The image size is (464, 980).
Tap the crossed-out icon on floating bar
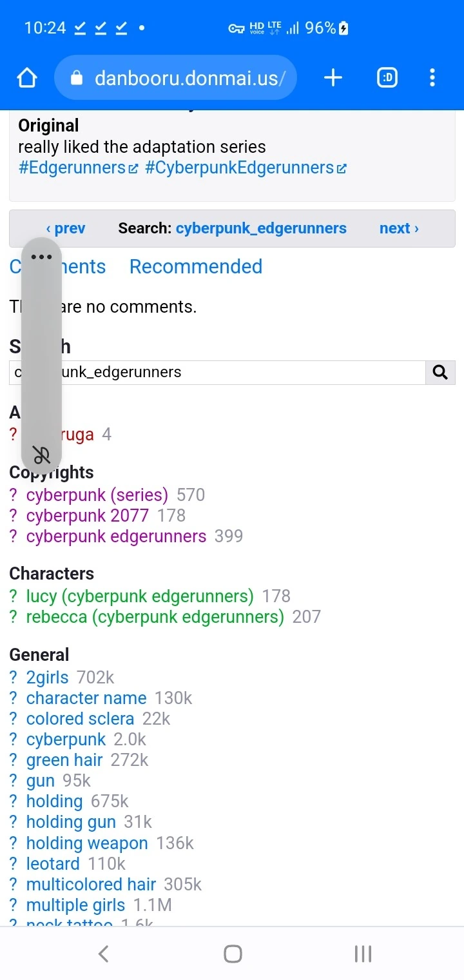coord(41,455)
